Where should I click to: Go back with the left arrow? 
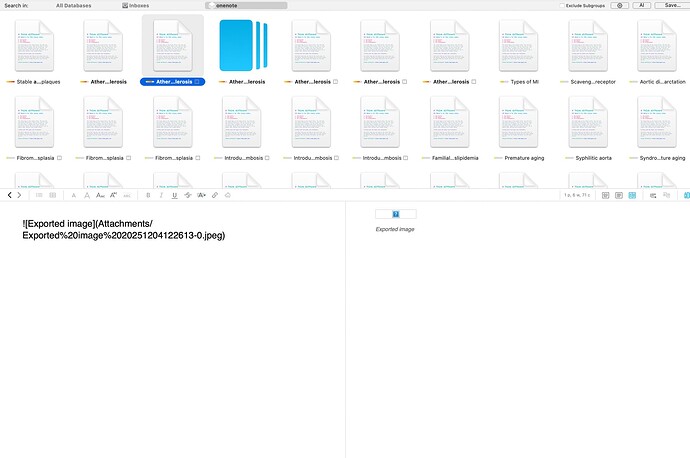(x=9, y=195)
